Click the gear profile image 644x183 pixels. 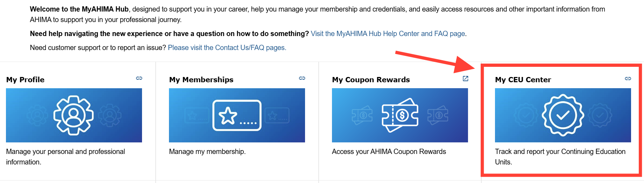pos(74,115)
